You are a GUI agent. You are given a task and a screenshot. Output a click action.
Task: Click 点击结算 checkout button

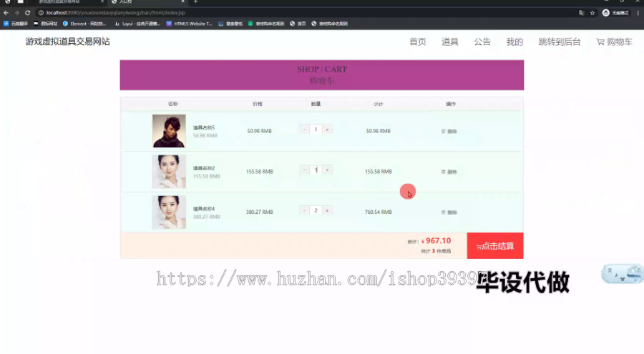[x=495, y=245]
